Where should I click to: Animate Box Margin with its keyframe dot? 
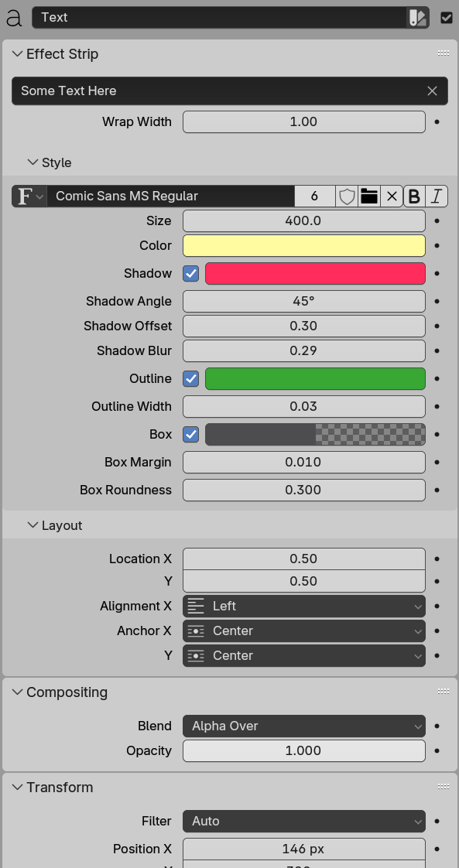pos(437,462)
